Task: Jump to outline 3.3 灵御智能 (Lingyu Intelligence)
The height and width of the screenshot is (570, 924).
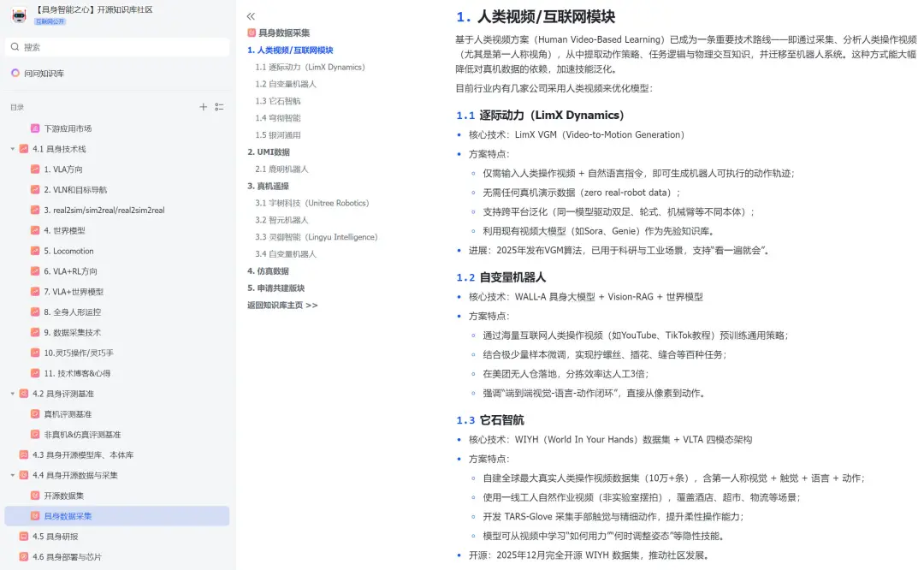Action: tap(317, 237)
